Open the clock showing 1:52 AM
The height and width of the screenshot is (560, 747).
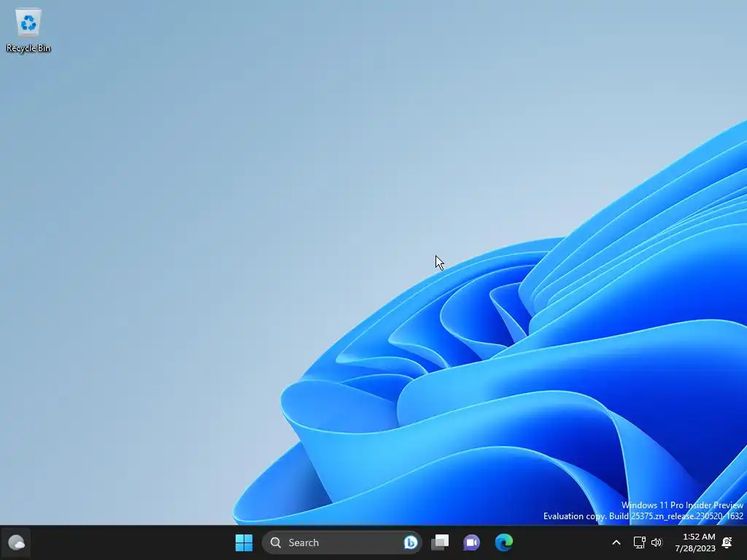(699, 537)
